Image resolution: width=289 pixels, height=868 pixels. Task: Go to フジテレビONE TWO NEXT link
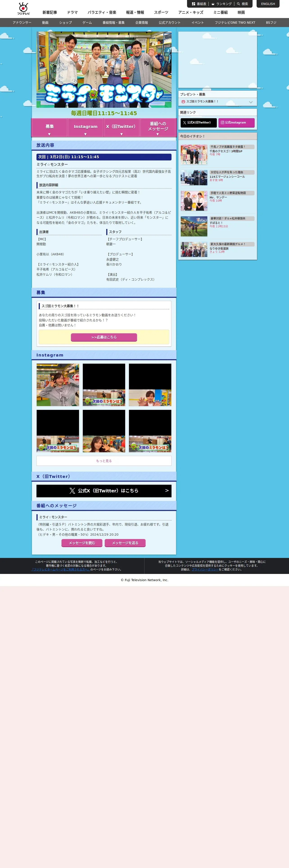click(235, 23)
